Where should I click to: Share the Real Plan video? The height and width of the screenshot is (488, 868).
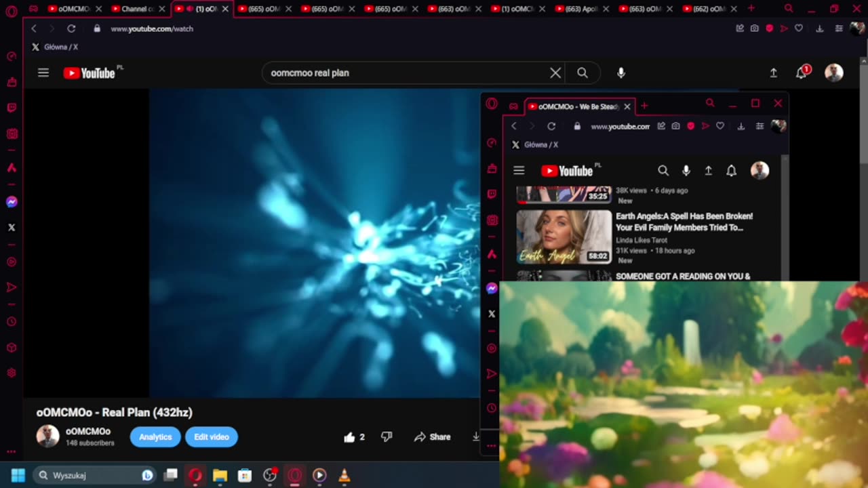[433, 437]
